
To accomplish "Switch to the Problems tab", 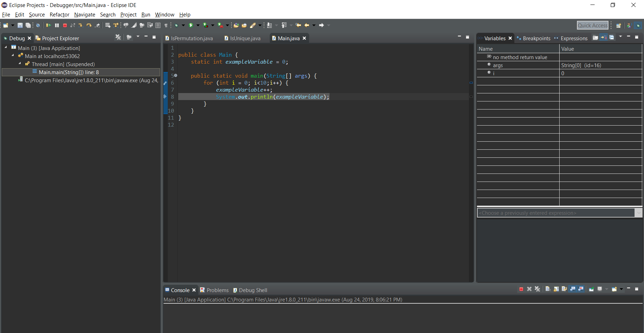I will tap(214, 290).
